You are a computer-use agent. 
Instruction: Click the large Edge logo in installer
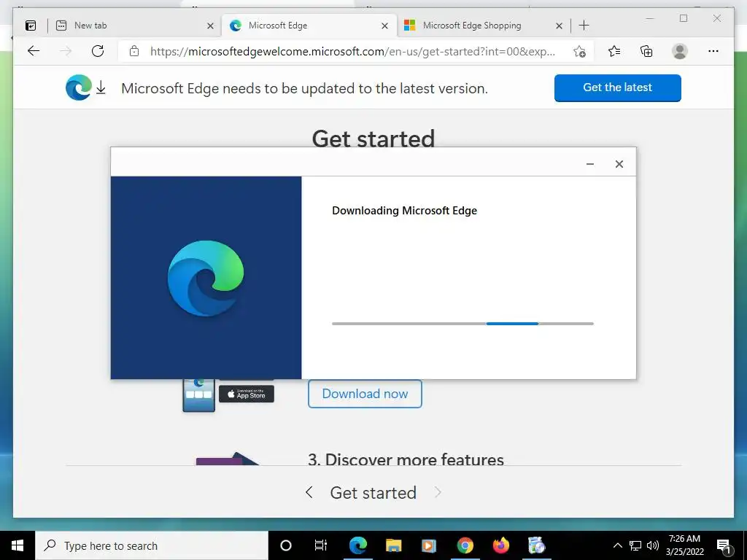(206, 279)
